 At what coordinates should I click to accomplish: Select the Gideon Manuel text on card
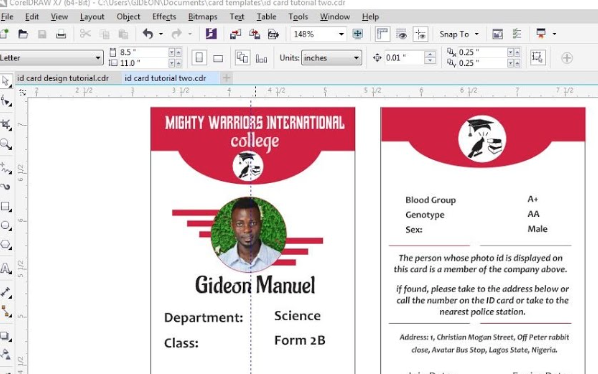(255, 285)
